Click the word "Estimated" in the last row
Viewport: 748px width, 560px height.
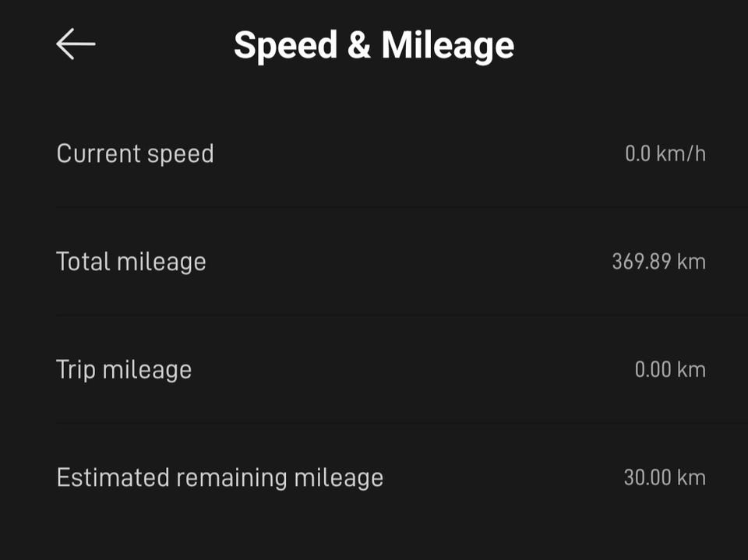(112, 477)
